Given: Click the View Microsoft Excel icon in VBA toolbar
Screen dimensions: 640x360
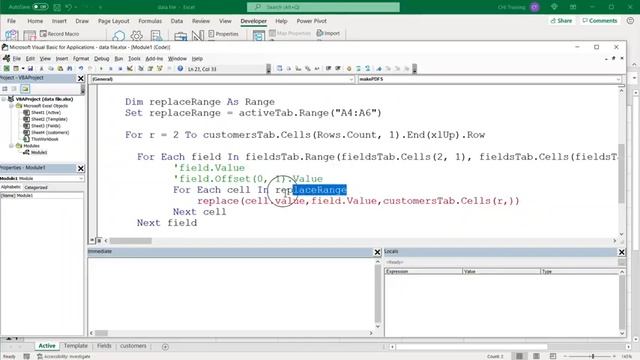Looking at the screenshot, I should [7, 69].
